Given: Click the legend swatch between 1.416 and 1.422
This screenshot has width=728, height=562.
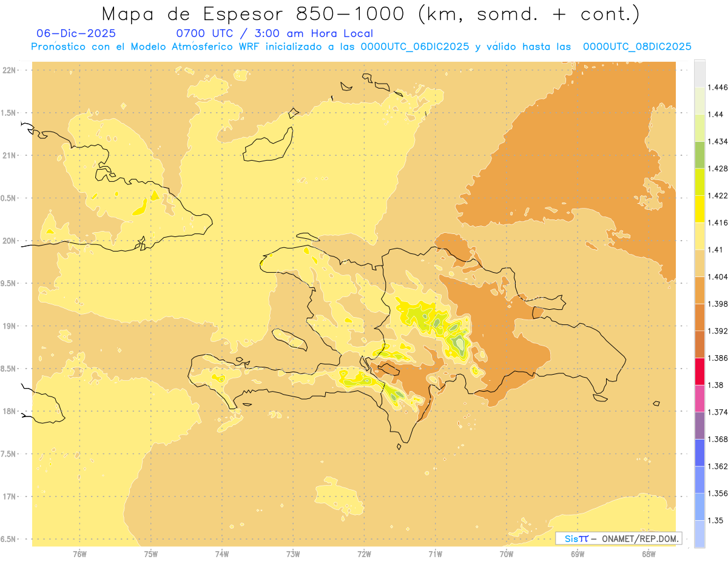Looking at the screenshot, I should click(699, 209).
